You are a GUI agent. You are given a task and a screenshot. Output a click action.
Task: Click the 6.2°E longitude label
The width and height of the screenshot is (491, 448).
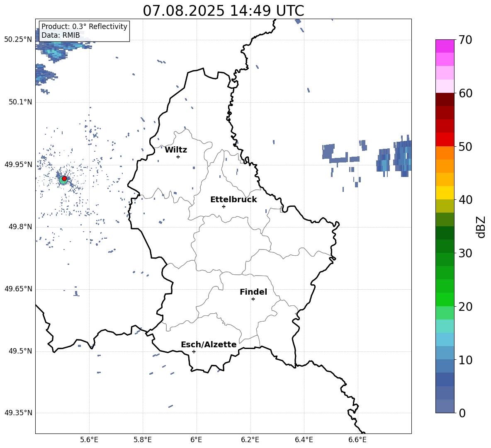250,440
